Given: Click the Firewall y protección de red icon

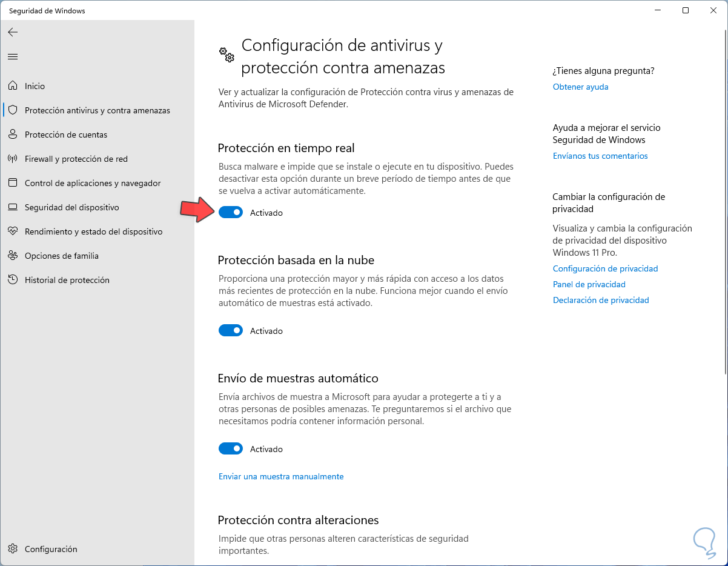Looking at the screenshot, I should click(x=13, y=159).
